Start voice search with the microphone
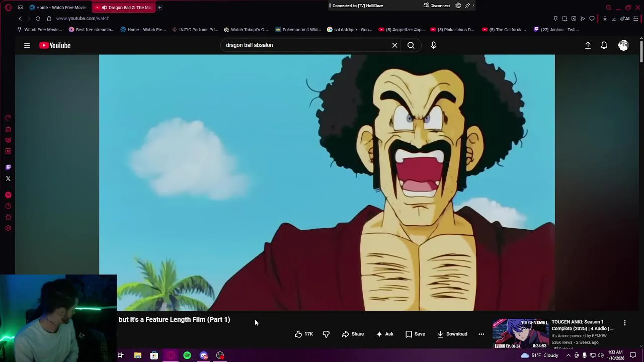644x362 pixels. point(434,45)
